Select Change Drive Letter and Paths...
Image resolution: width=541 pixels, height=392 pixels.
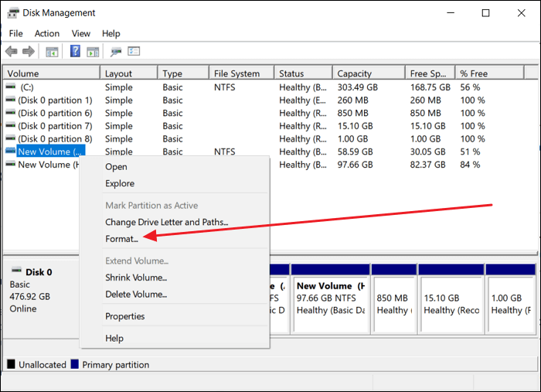click(x=175, y=222)
